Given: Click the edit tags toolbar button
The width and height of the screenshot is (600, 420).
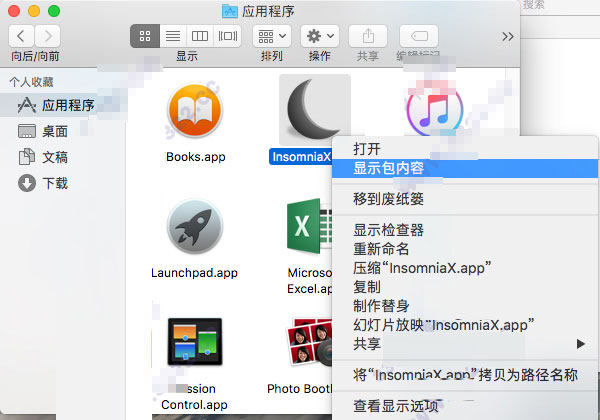Looking at the screenshot, I should (x=419, y=36).
